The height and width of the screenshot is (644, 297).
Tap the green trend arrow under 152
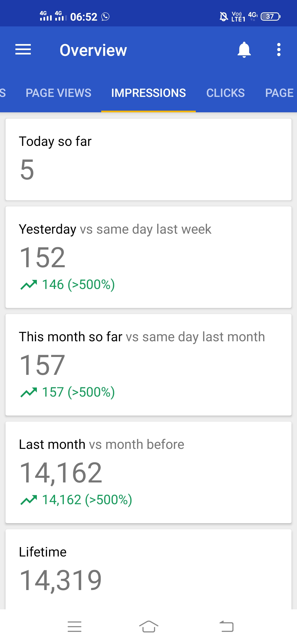[x=29, y=285]
